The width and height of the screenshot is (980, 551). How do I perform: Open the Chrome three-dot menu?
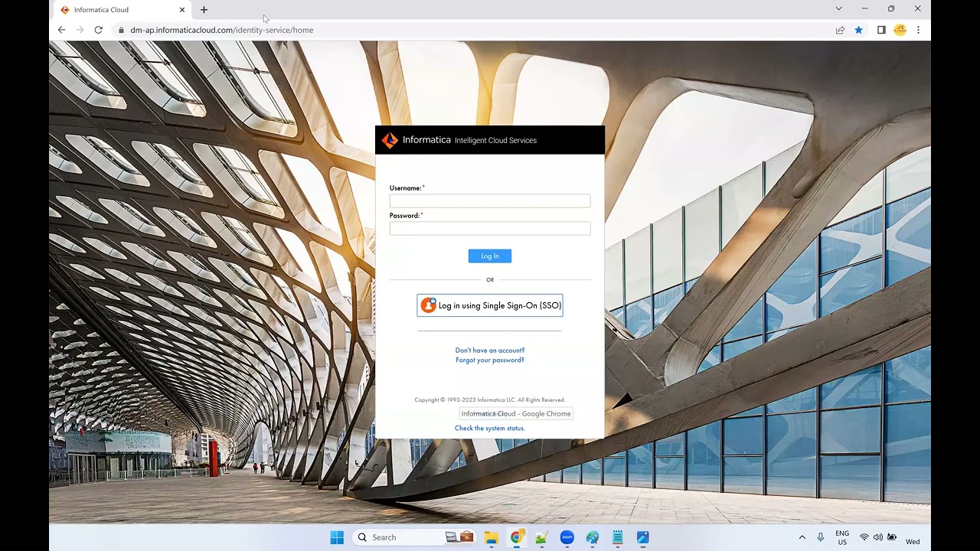point(918,30)
